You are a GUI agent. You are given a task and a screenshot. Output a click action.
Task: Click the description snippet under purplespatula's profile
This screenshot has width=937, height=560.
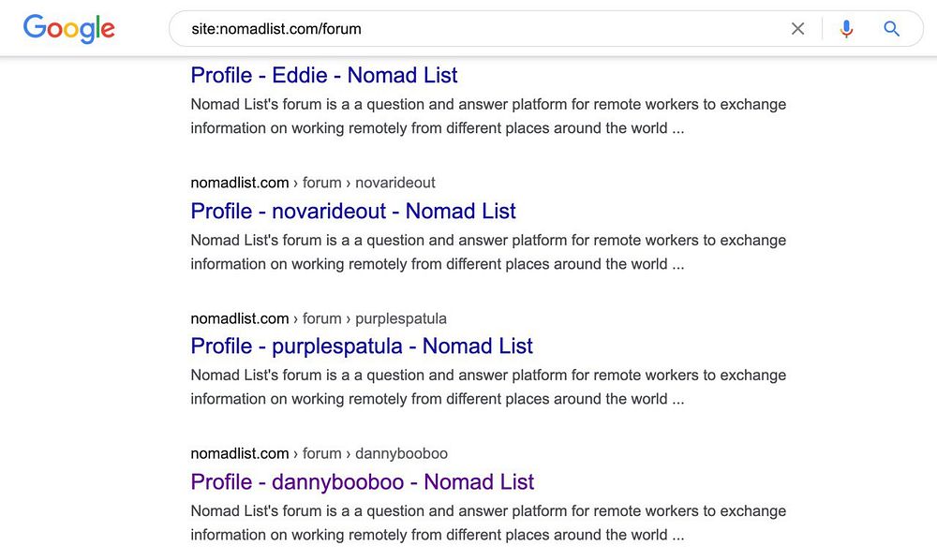tap(487, 387)
